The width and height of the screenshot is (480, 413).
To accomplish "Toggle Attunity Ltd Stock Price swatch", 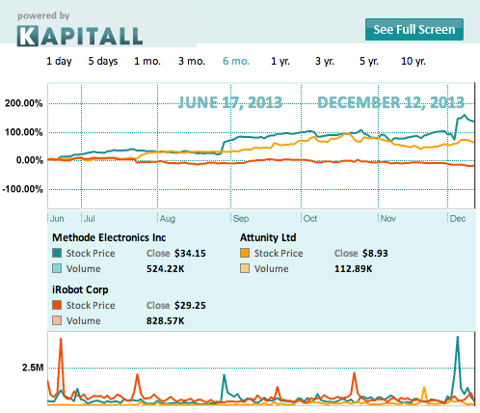I will [245, 253].
